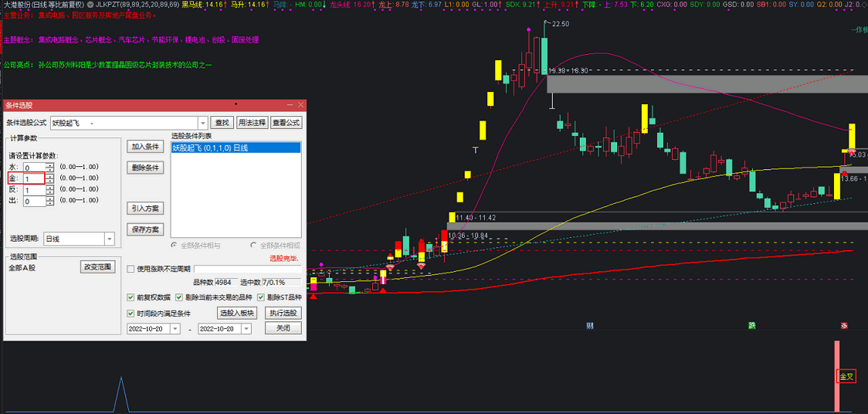Image resolution: width=868 pixels, height=414 pixels.
Task: Increase the 出 parameter with its up arrow
Action: coord(50,199)
